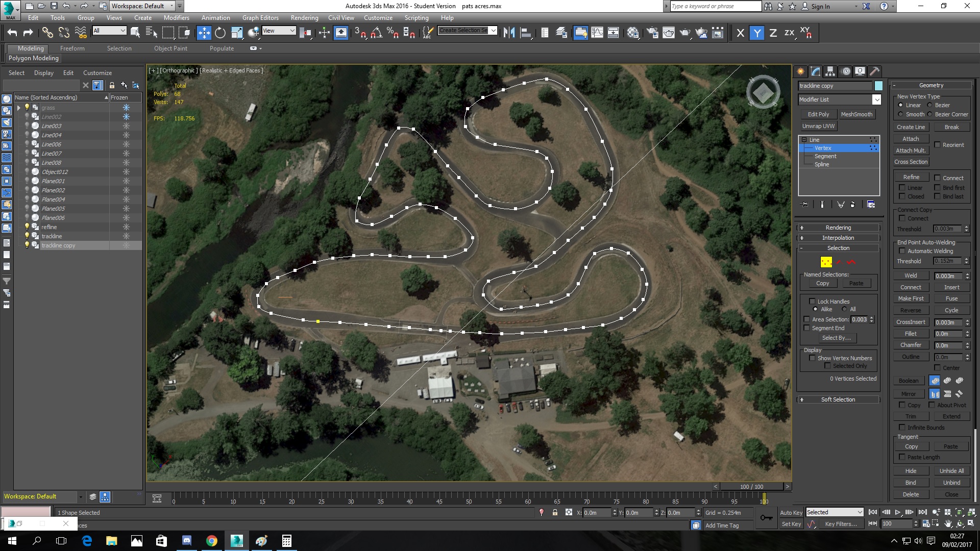Screen dimensions: 980x551
Task: Toggle the Angle Snap icon
Action: point(377,33)
